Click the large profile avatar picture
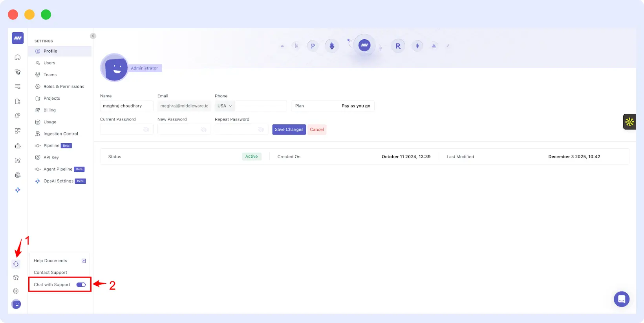The image size is (644, 323). click(x=114, y=68)
